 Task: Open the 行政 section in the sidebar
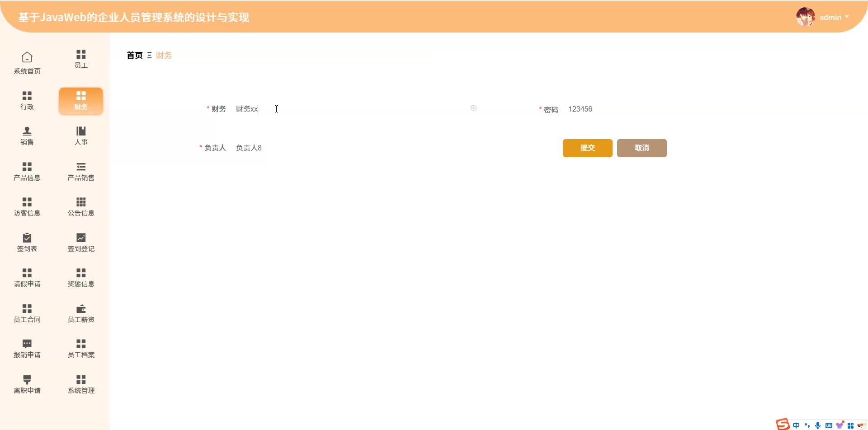pos(27,101)
